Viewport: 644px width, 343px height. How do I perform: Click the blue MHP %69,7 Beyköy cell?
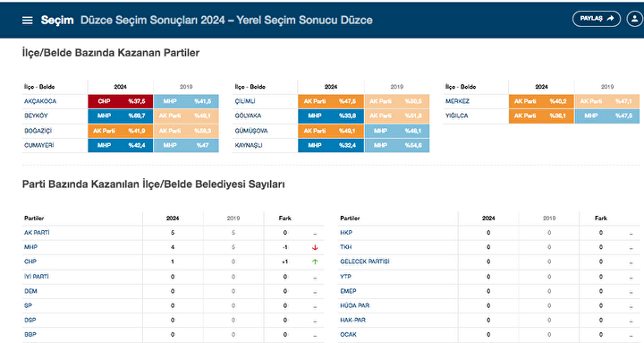(x=121, y=116)
